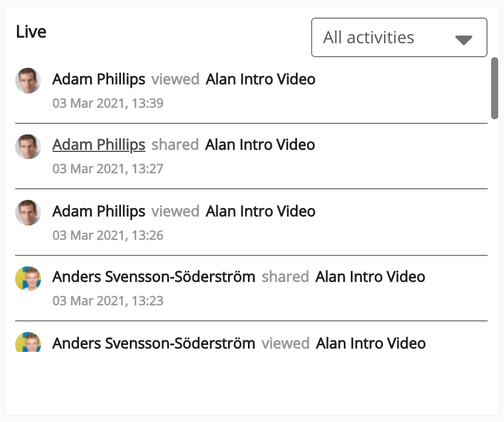Open Alan Intro Video shared by Anders
The image size is (504, 422).
coord(370,276)
